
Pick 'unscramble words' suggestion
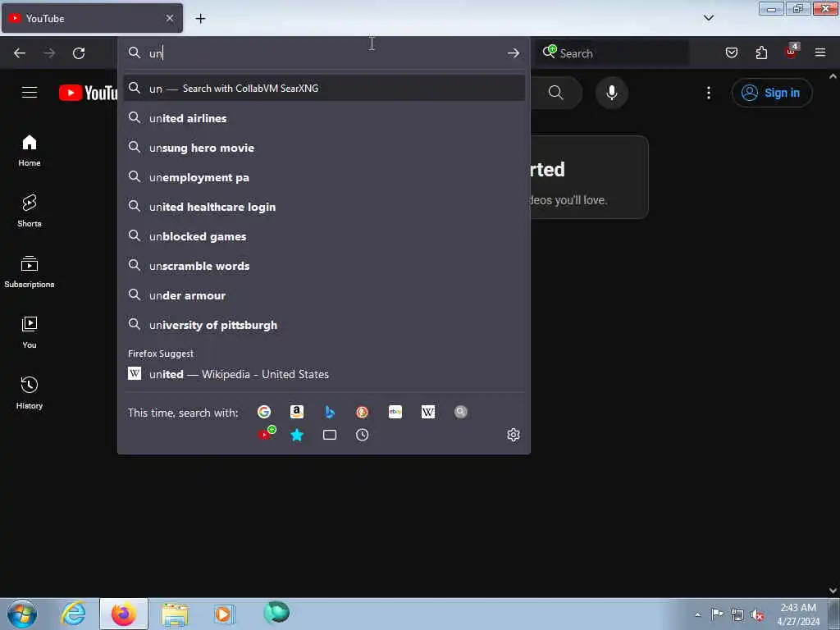pos(323,266)
